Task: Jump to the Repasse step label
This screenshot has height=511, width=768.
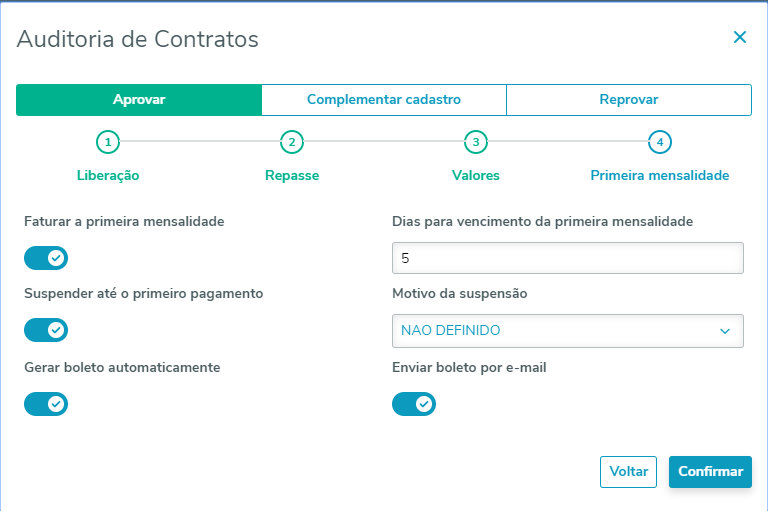Action: tap(292, 175)
